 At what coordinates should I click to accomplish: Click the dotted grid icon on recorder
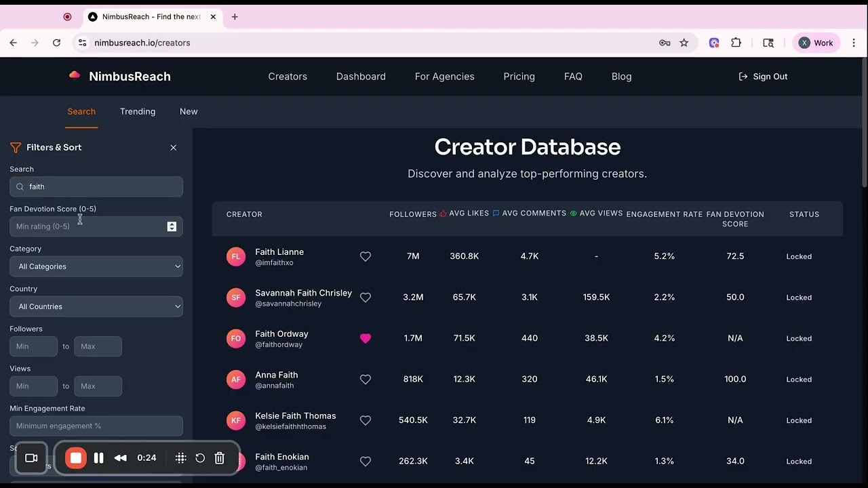180,458
